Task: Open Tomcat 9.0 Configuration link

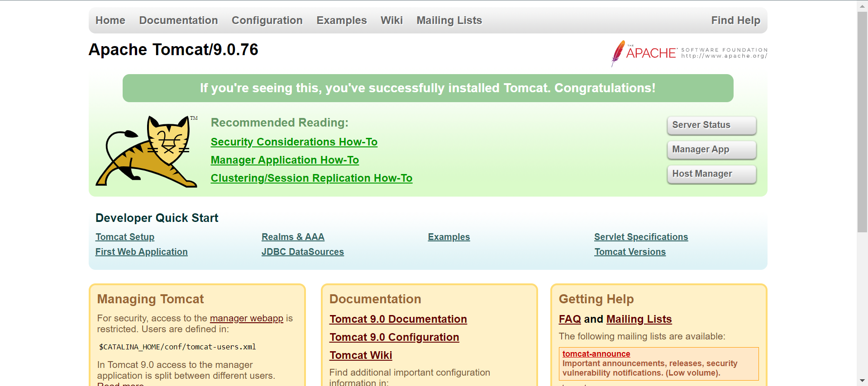Action: tap(394, 337)
